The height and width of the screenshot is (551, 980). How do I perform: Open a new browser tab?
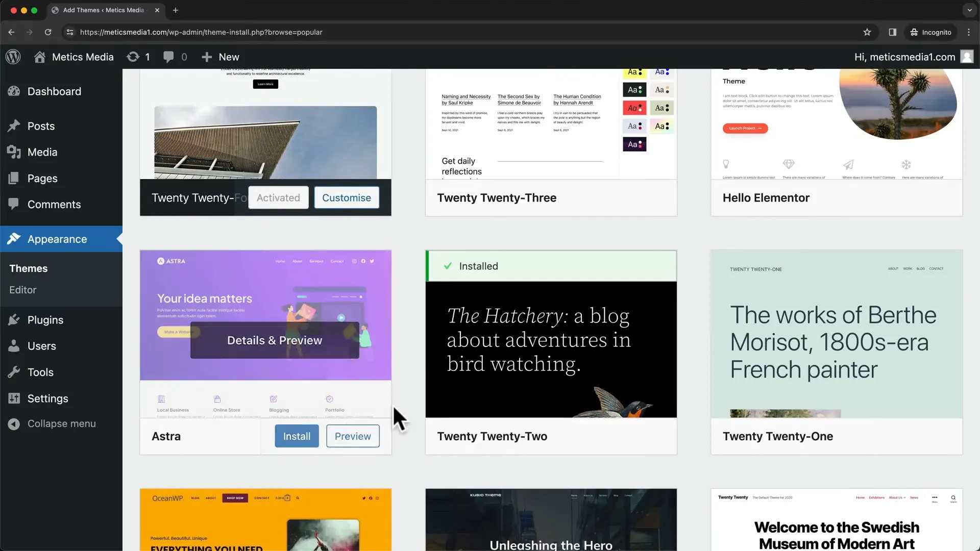click(176, 10)
